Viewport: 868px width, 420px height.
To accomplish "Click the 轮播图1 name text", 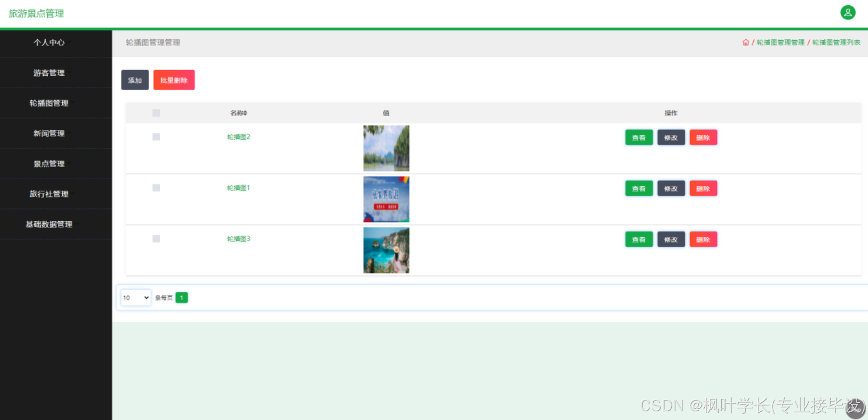I will 238,188.
